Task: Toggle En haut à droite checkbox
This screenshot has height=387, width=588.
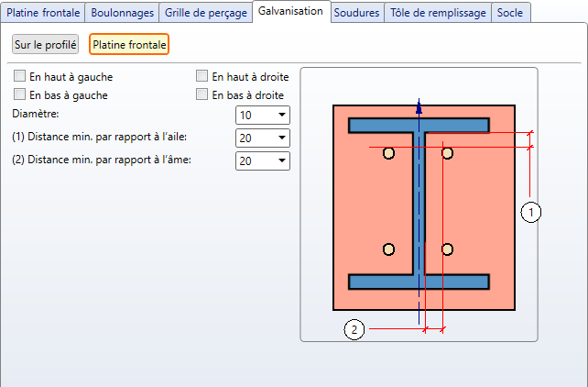Action: click(x=202, y=77)
